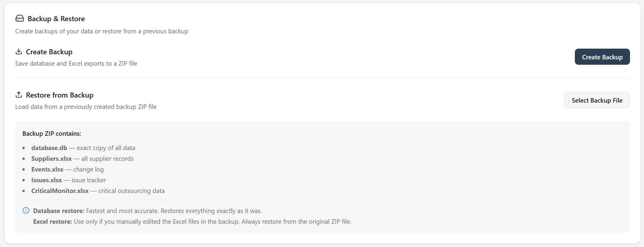Click the Excel restore note text

[192, 222]
